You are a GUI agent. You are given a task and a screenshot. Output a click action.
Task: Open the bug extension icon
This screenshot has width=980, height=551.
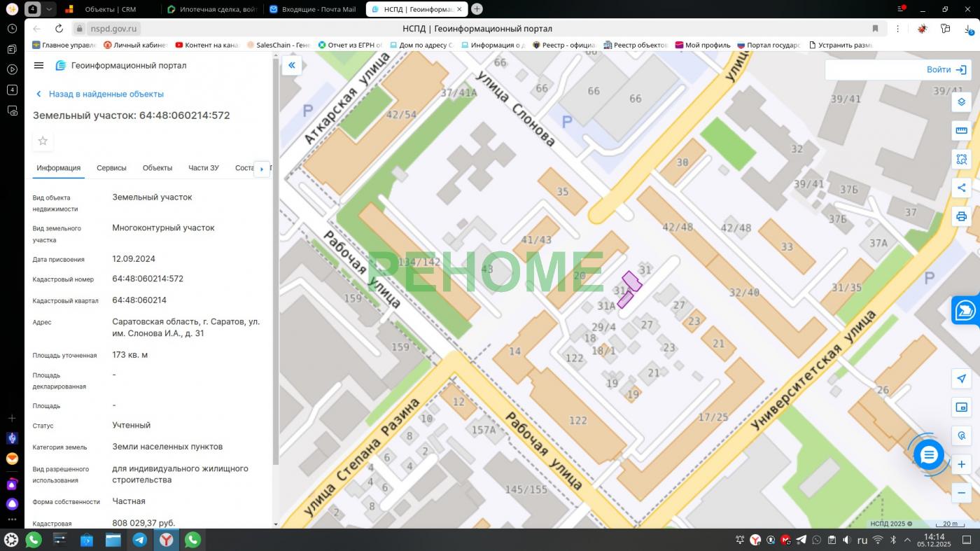pyautogui.click(x=923, y=29)
